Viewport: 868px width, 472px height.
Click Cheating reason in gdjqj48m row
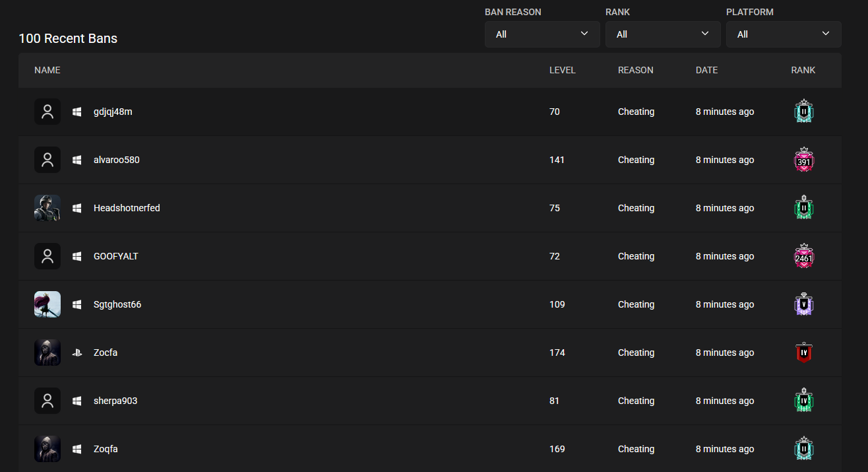coord(636,112)
